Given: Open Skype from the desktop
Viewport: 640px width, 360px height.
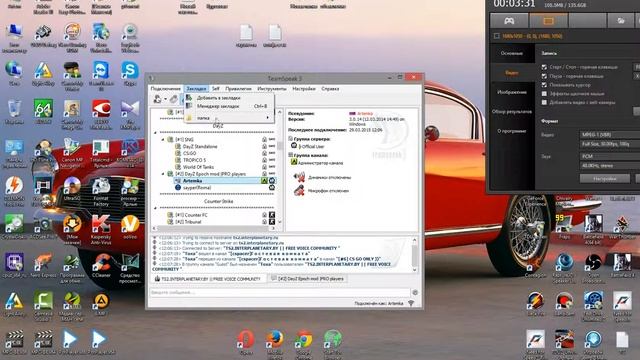Looking at the screenshot, I should pyautogui.click(x=130, y=73).
